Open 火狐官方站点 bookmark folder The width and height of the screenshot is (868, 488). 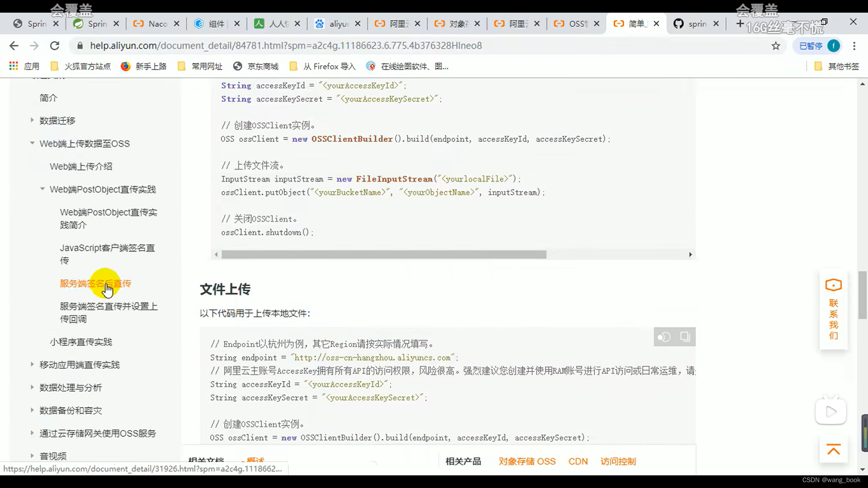click(x=81, y=66)
